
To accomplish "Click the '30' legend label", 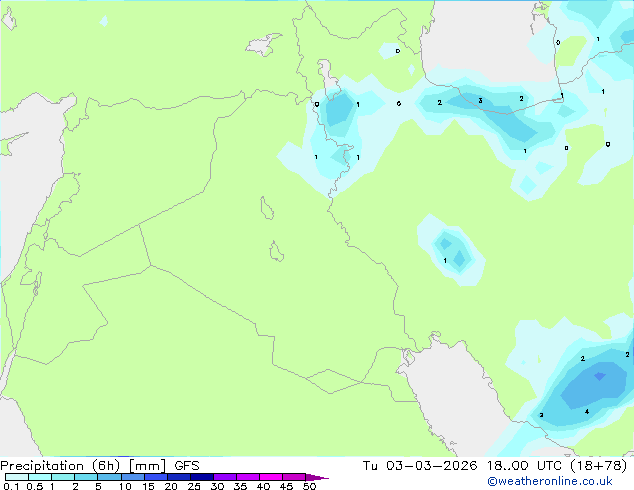I will (218, 486).
